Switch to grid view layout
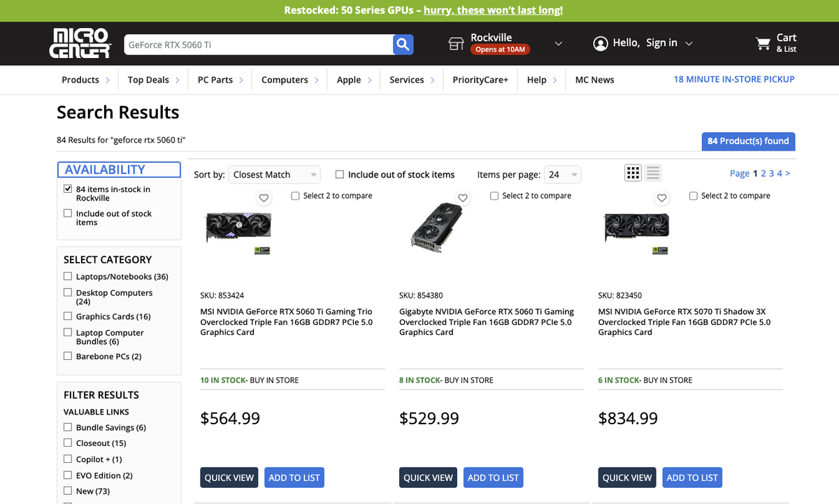 coord(633,173)
